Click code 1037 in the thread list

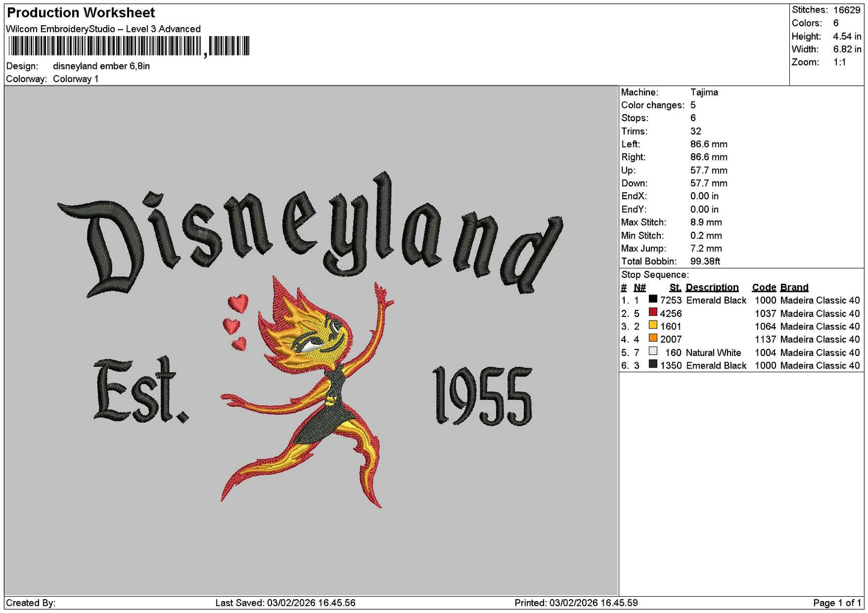(x=765, y=313)
